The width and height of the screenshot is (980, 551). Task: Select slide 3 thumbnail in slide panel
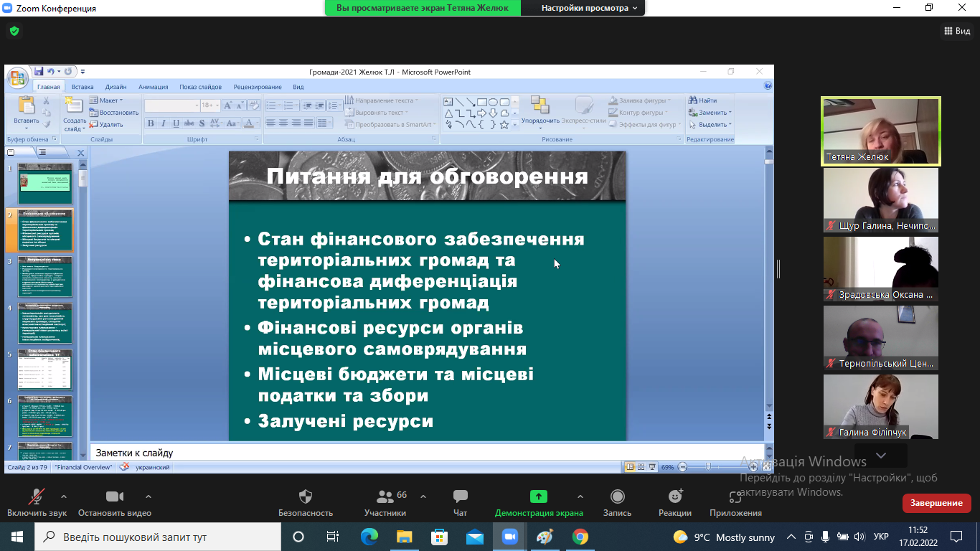click(44, 277)
